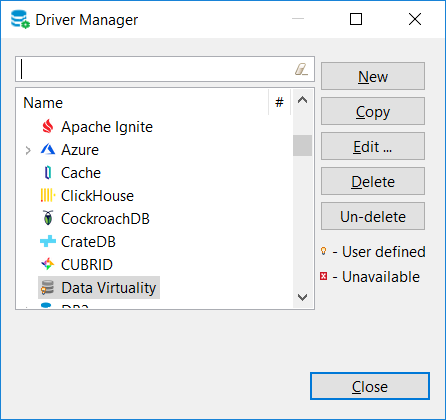Create a driver with the New button
Screen dimensions: 446x420
[x=373, y=76]
